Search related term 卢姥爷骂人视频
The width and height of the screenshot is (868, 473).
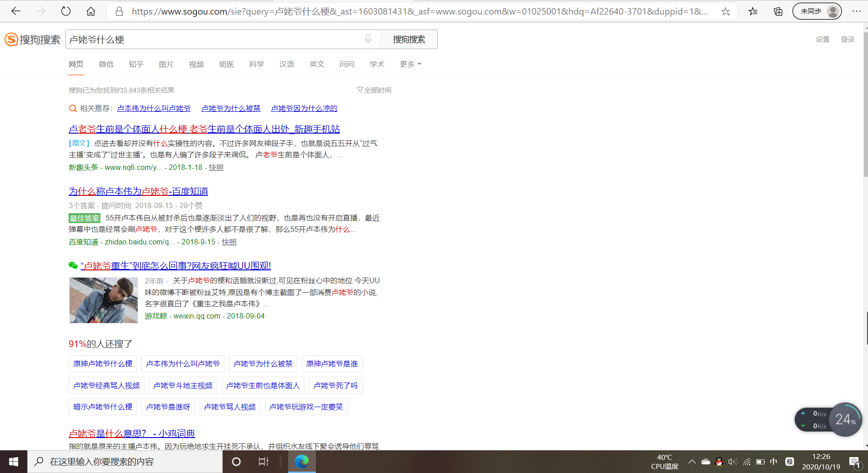(x=230, y=407)
